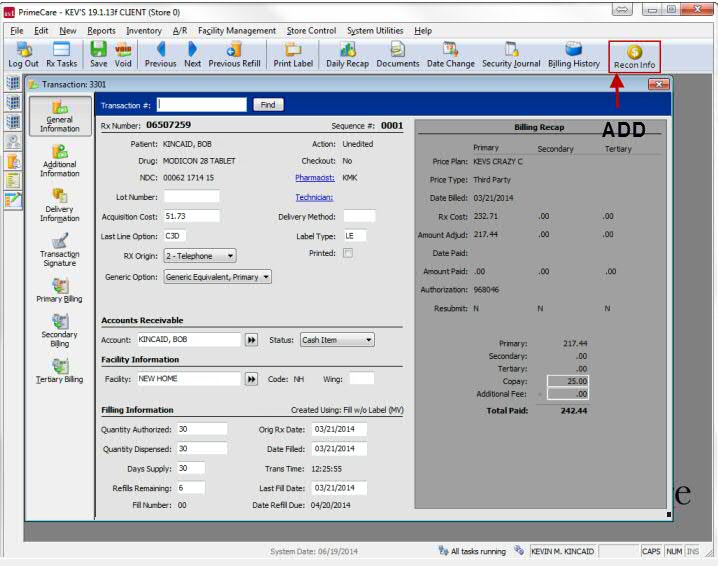Close the Transaction 3301 window
This screenshot has width=718, height=566.
tap(659, 84)
